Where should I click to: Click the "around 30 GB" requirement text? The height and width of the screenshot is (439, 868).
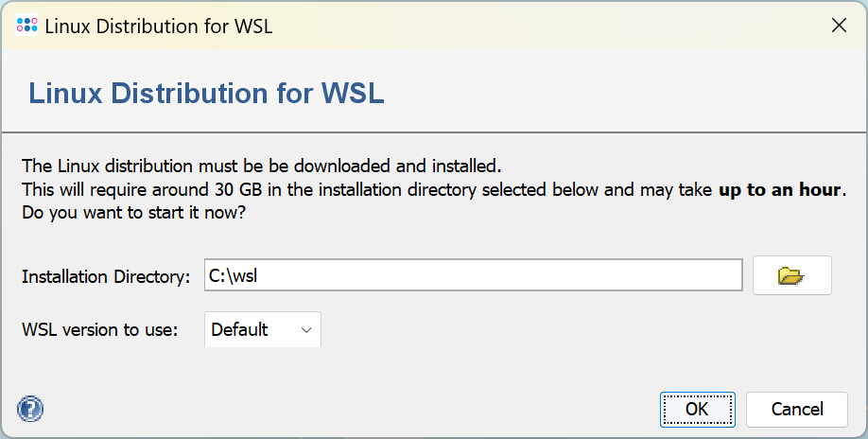(x=209, y=189)
